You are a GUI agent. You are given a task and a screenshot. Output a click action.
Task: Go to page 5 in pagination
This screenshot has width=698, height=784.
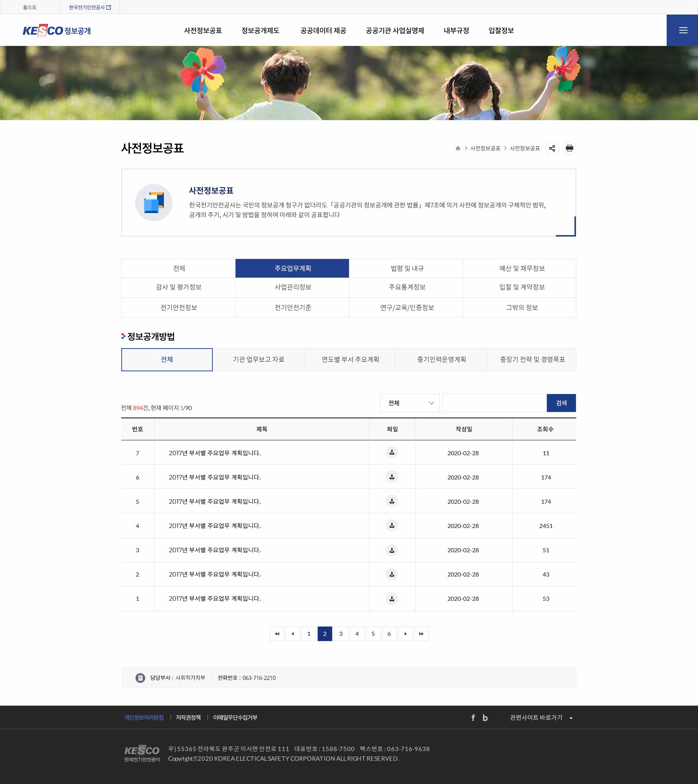(373, 634)
